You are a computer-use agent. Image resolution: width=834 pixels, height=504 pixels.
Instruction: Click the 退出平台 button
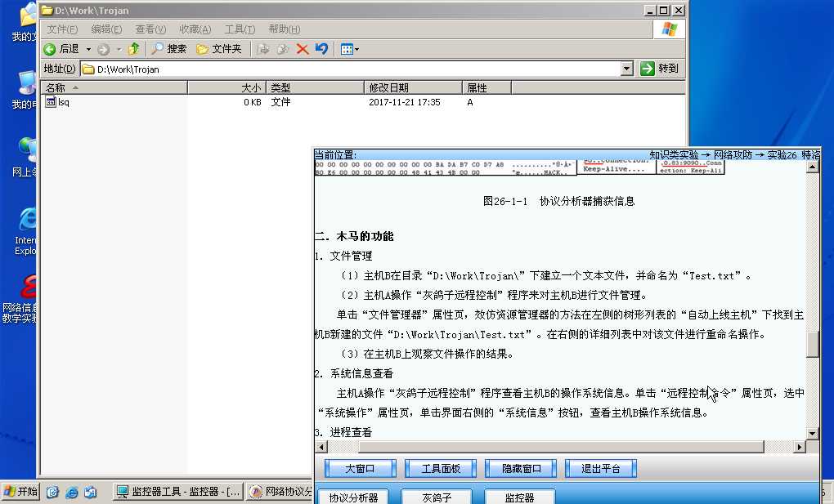click(x=600, y=469)
